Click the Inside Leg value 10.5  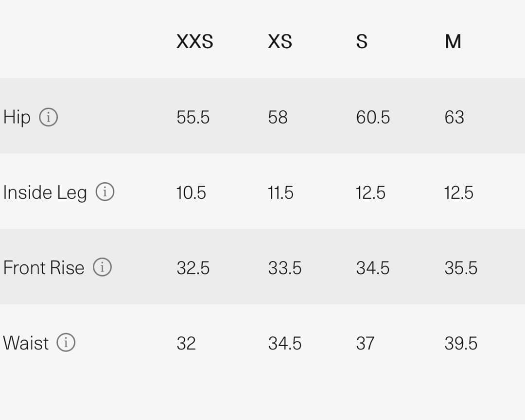(191, 193)
